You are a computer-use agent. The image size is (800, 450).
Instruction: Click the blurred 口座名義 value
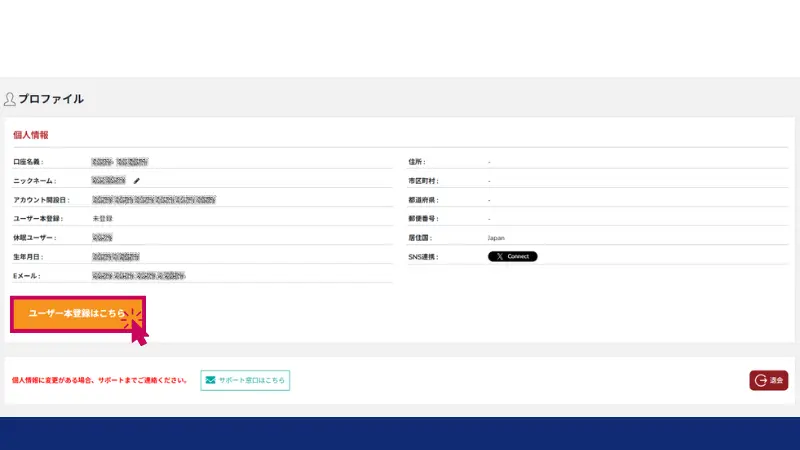(x=119, y=161)
